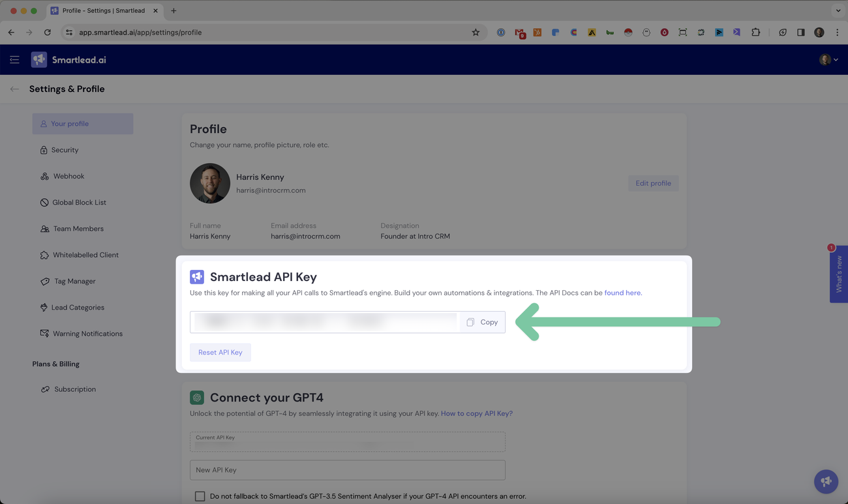Click the bookmark star in the address bar
The image size is (848, 504).
[476, 32]
